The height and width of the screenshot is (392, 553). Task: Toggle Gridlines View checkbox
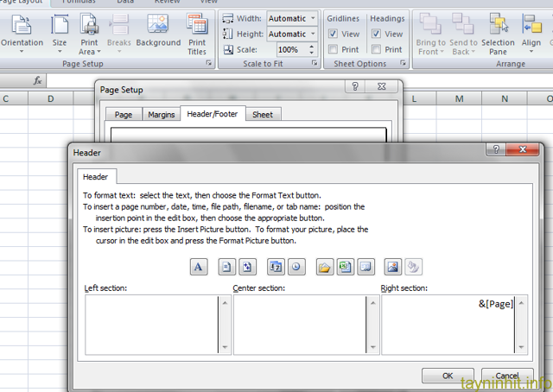pyautogui.click(x=334, y=34)
